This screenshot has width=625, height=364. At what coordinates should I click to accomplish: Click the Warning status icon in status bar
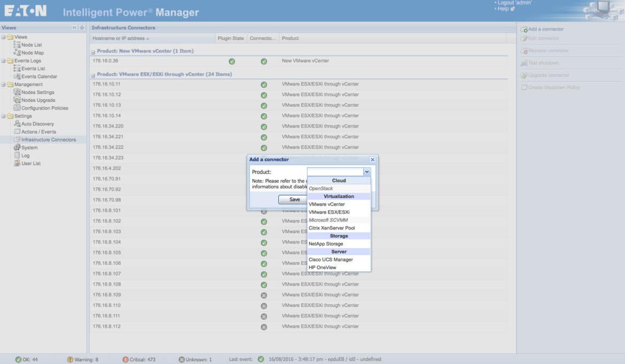pos(70,359)
